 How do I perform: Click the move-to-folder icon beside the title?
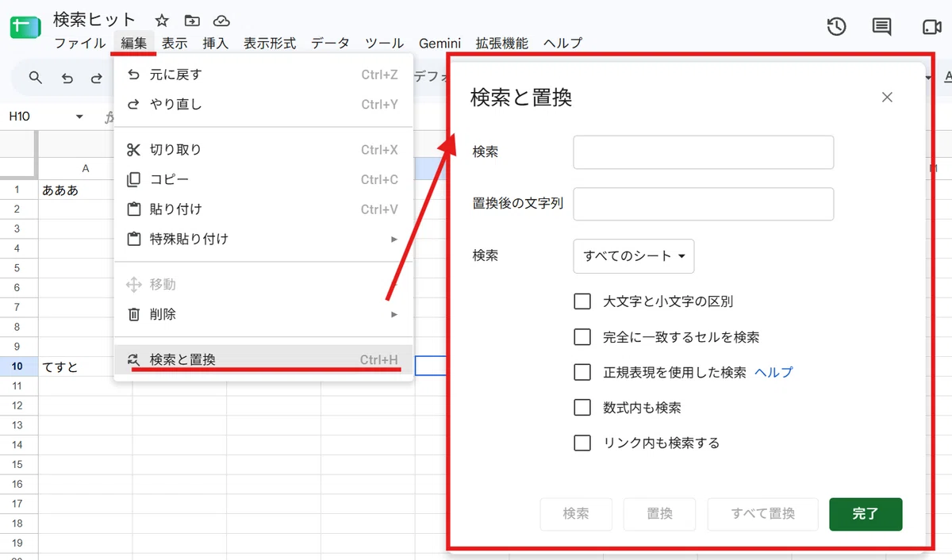tap(192, 21)
